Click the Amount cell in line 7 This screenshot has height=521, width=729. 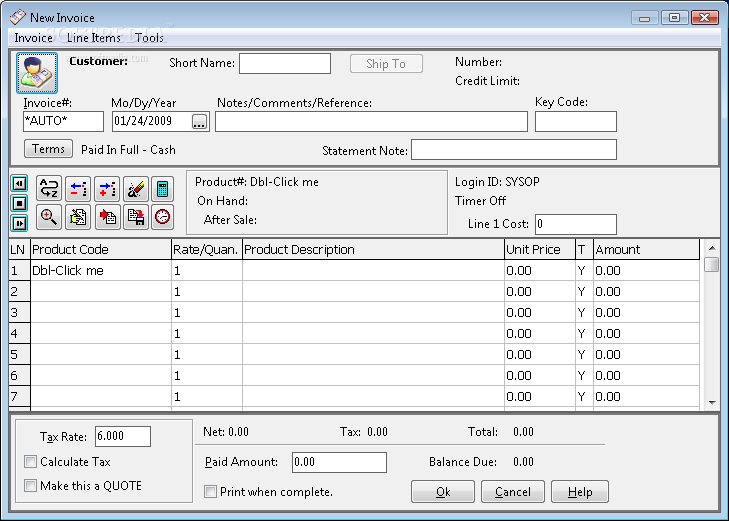646,396
